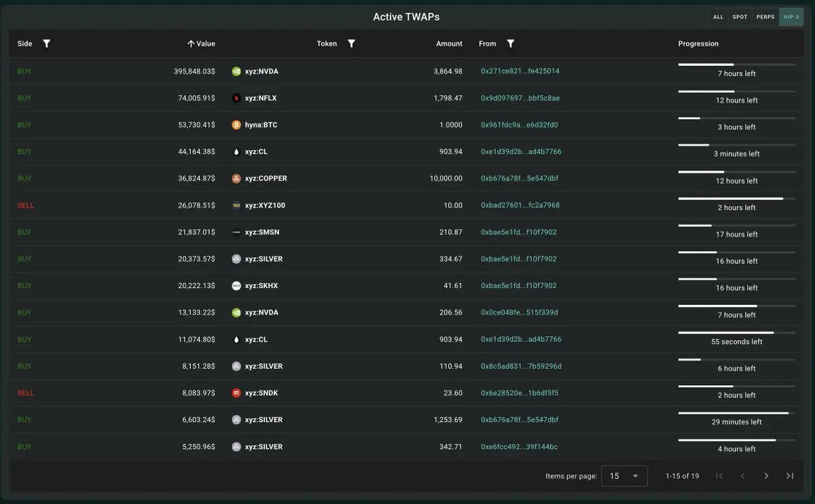Image resolution: width=815 pixels, height=504 pixels.
Task: Click the token name hyna:BTC
Action: click(x=261, y=125)
